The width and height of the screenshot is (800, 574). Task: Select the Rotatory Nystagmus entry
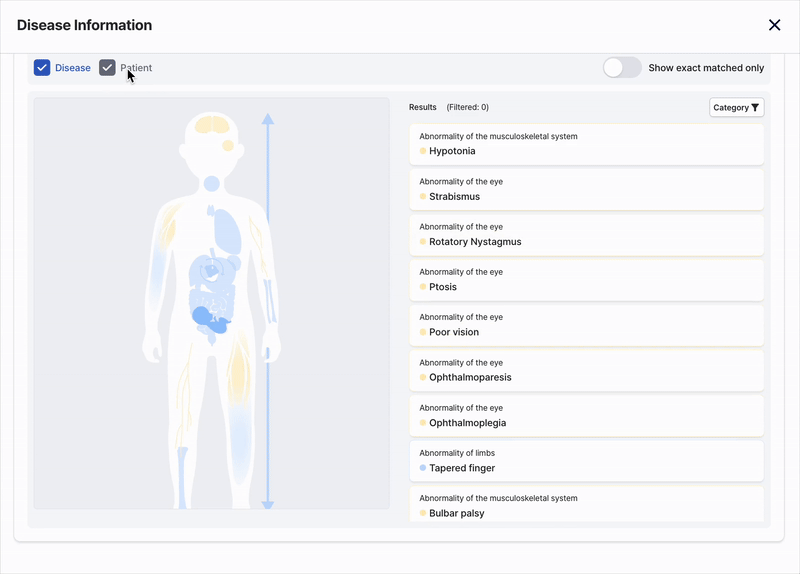(x=586, y=234)
